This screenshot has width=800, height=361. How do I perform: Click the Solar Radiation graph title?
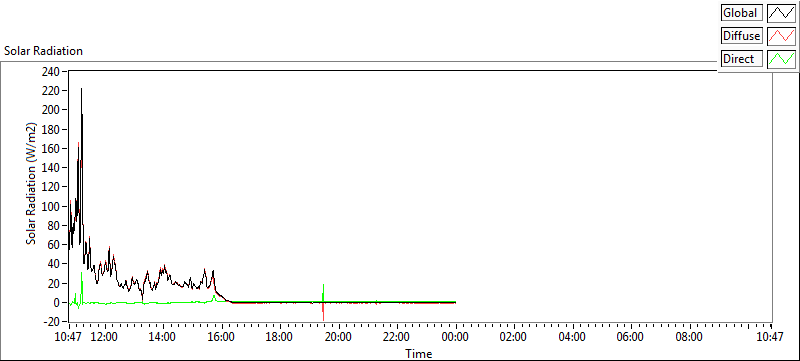point(43,51)
